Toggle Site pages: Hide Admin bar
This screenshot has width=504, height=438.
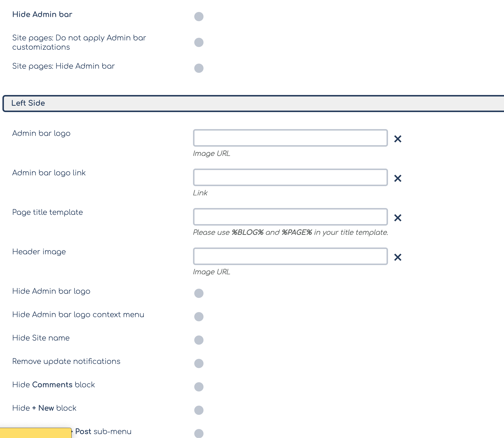pos(199,68)
